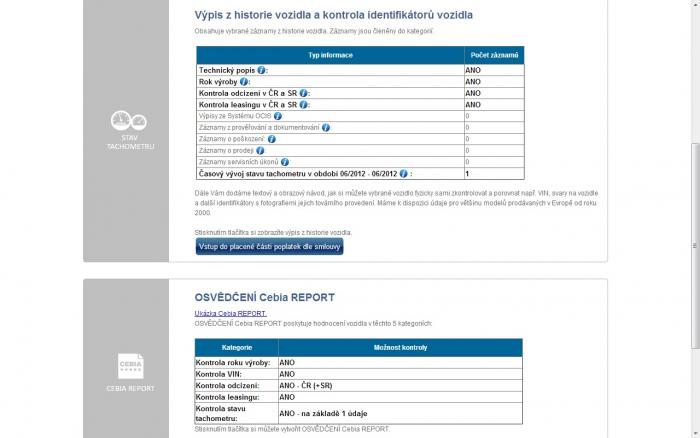The image size is (700, 438).
Task: Click the Počet záznamů column header
Action: (493, 55)
